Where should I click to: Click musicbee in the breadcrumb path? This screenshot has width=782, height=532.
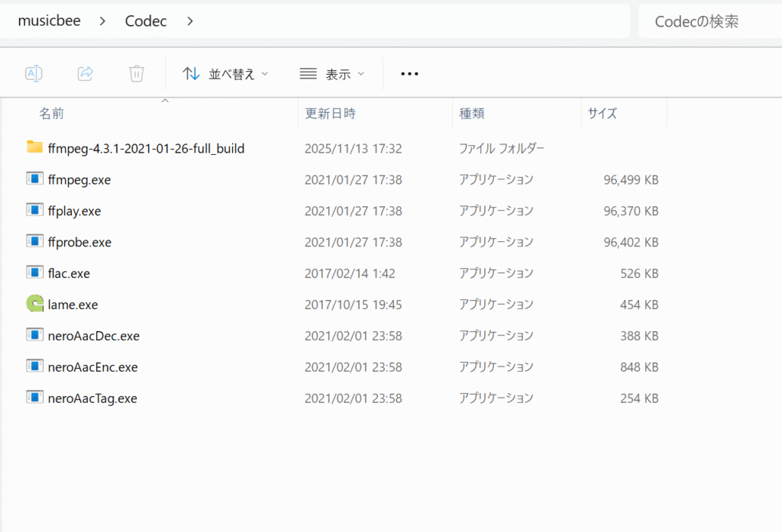tap(49, 21)
